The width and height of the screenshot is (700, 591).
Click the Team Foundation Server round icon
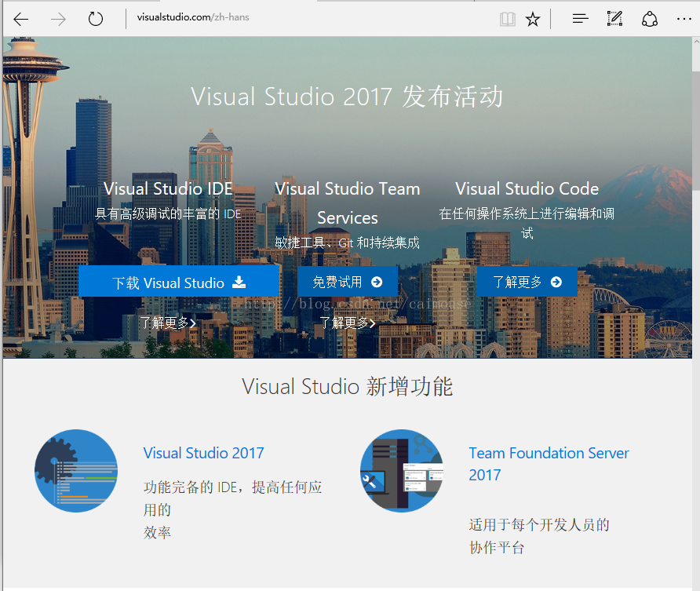click(402, 470)
